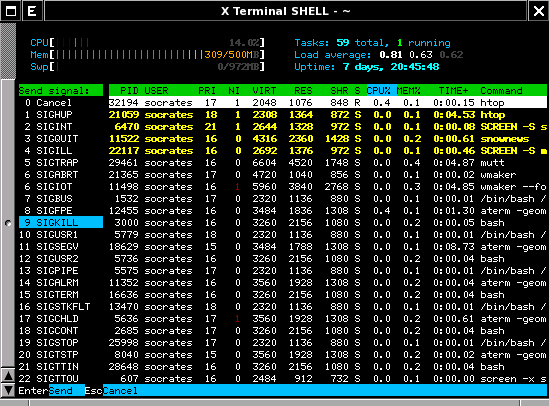Sort by MEM% column header

(409, 91)
